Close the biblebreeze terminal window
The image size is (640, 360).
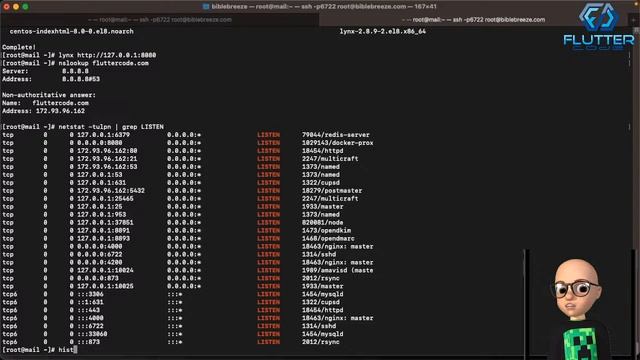[7, 7]
